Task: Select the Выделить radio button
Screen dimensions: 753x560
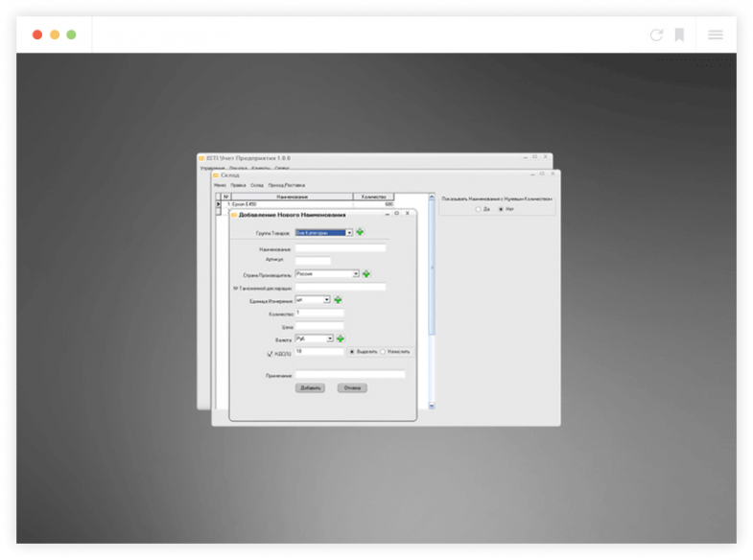Action: tap(352, 352)
